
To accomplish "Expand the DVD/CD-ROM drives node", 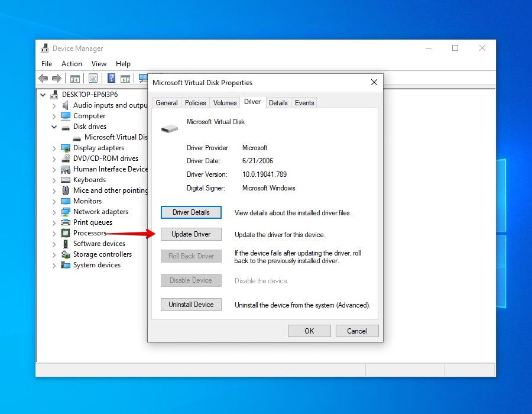I will coord(54,159).
